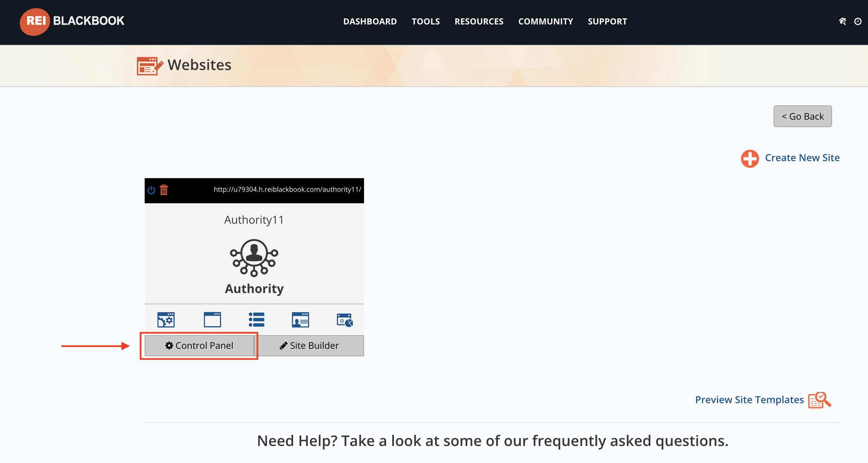This screenshot has height=463, width=868.
Task: Click the clock icon in header
Action: (x=858, y=21)
